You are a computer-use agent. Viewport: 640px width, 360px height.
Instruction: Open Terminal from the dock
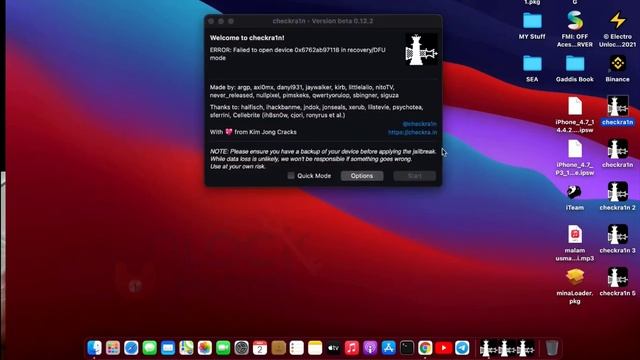407,348
